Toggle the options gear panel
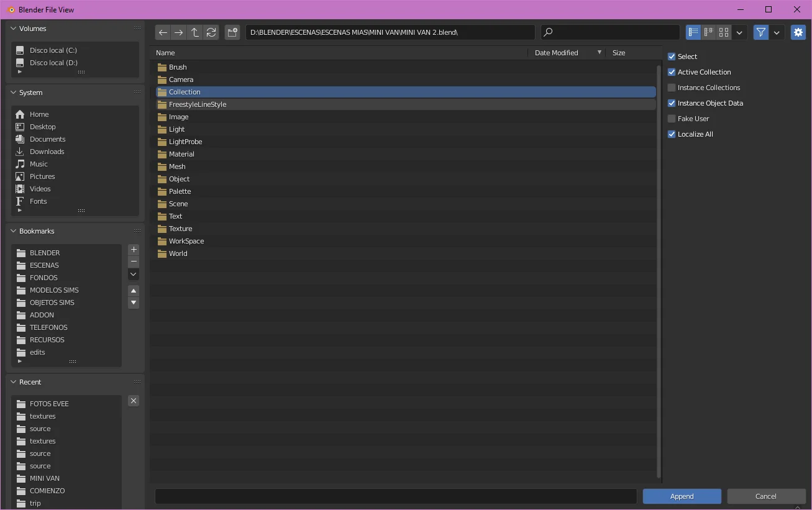This screenshot has width=812, height=510. point(798,32)
